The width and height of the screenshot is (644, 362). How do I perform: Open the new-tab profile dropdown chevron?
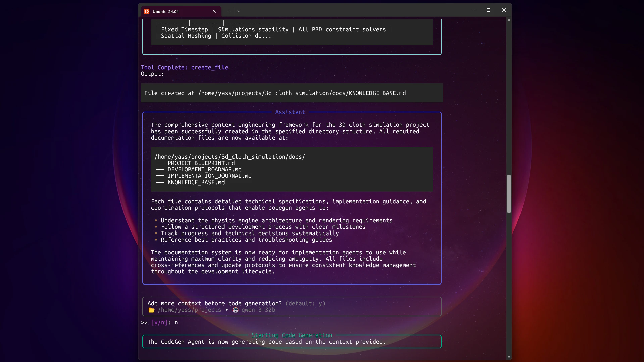click(239, 11)
